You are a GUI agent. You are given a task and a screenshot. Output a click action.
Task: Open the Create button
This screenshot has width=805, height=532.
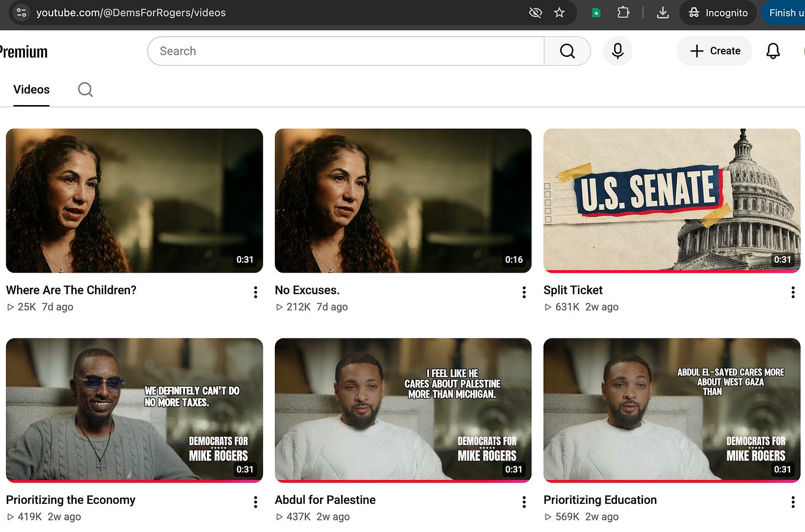[714, 51]
